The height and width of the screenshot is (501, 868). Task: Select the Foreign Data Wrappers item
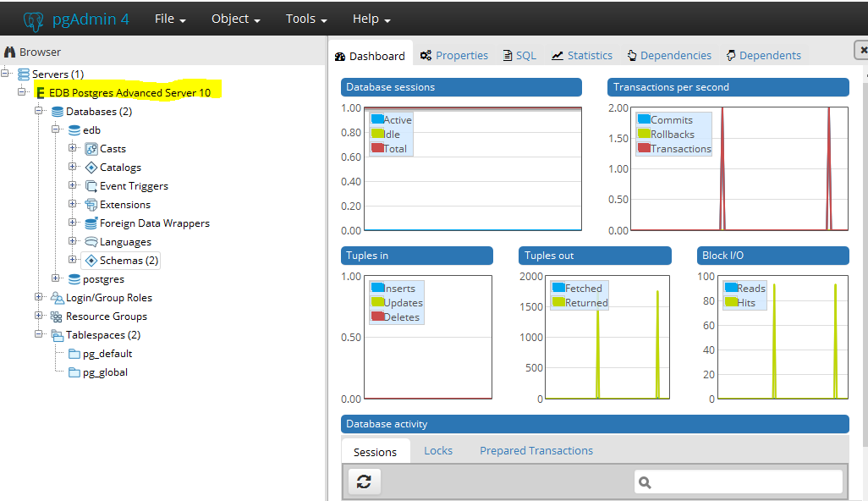155,223
